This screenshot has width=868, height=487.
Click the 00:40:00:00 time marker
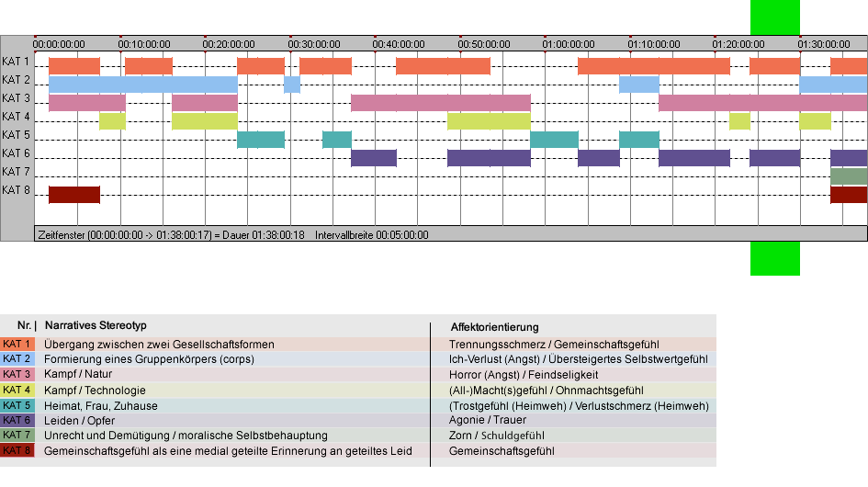point(399,44)
